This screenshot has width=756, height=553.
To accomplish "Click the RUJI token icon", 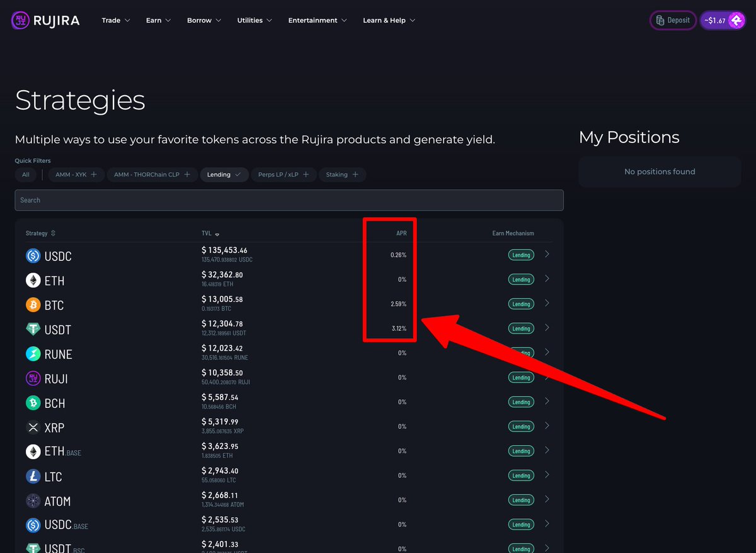I will [x=33, y=379].
